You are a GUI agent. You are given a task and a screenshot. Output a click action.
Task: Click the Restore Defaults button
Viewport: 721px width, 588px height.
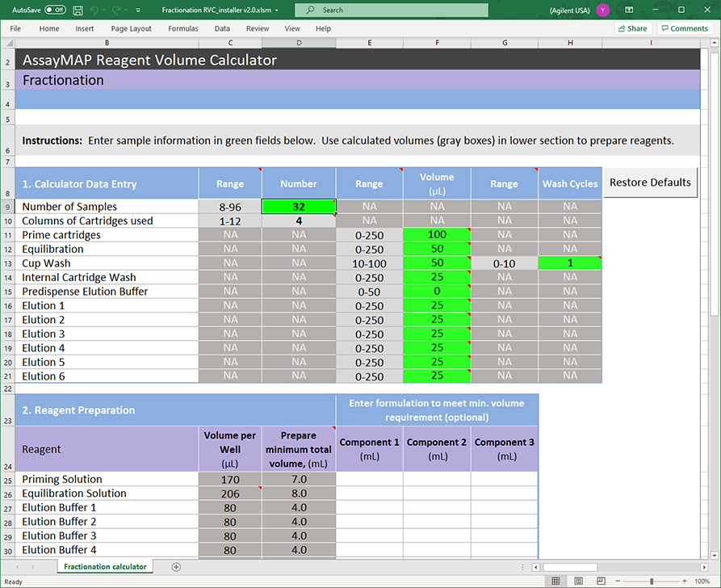tap(650, 183)
